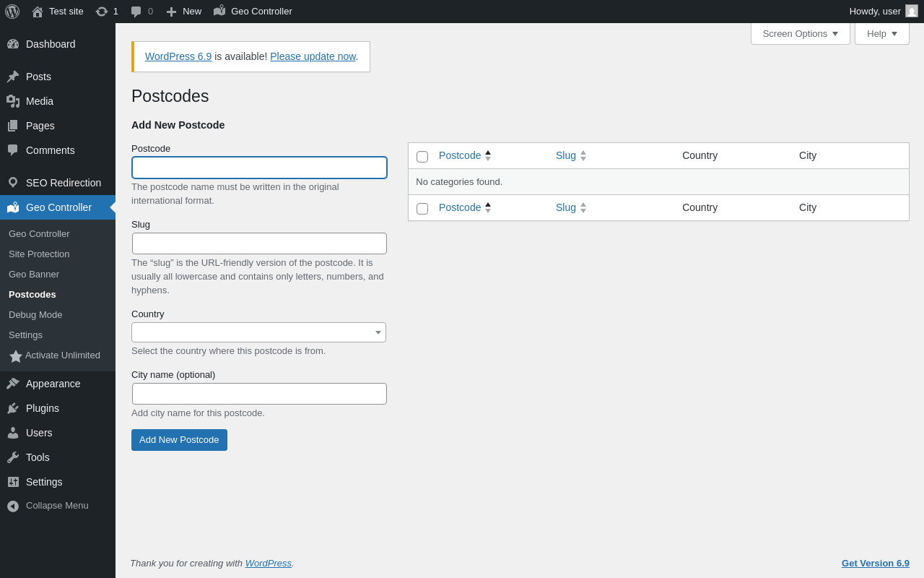Click the Collapse Menu arrow icon
The width and height of the screenshot is (924, 578).
[x=13, y=506]
